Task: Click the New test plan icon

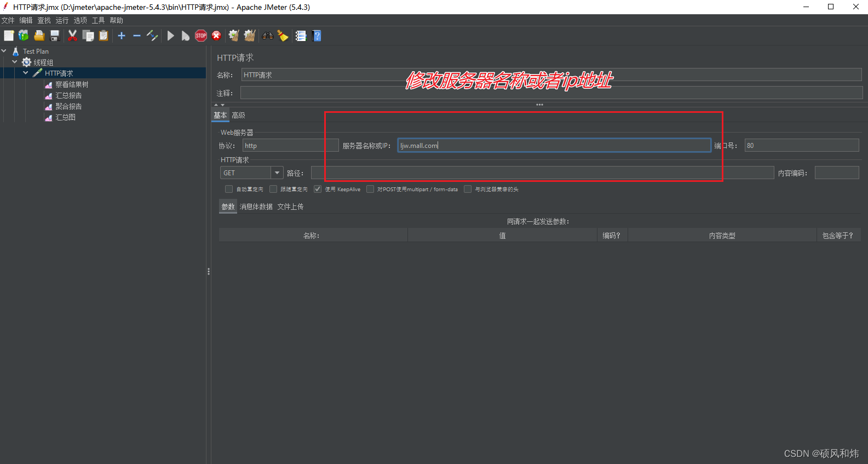Action: (9, 36)
